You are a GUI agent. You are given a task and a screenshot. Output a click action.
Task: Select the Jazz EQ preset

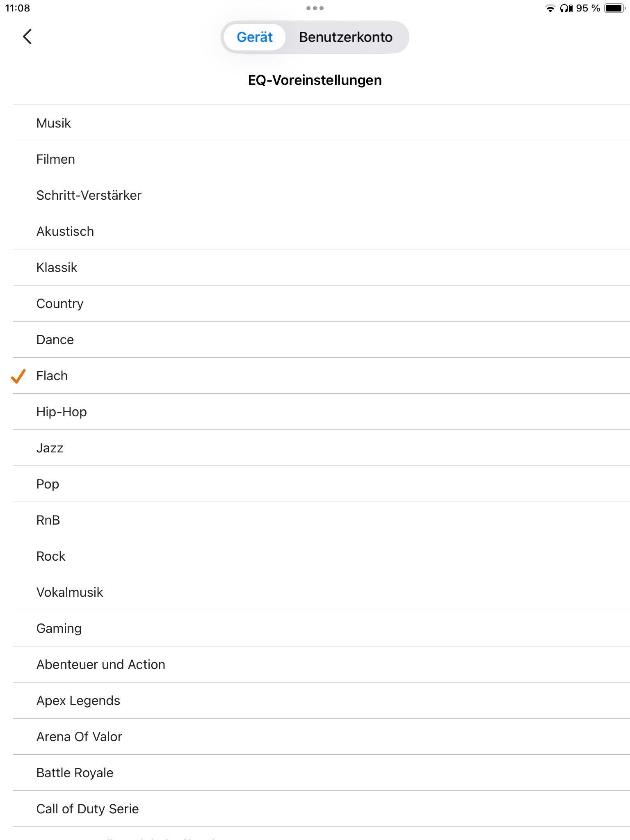50,448
